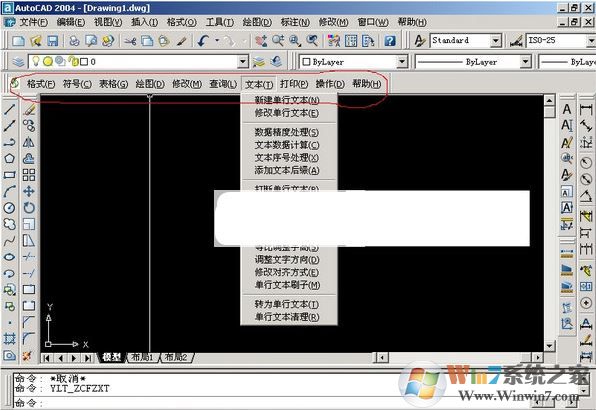
Task: Click the Rotate tool icon
Action: click(x=29, y=207)
